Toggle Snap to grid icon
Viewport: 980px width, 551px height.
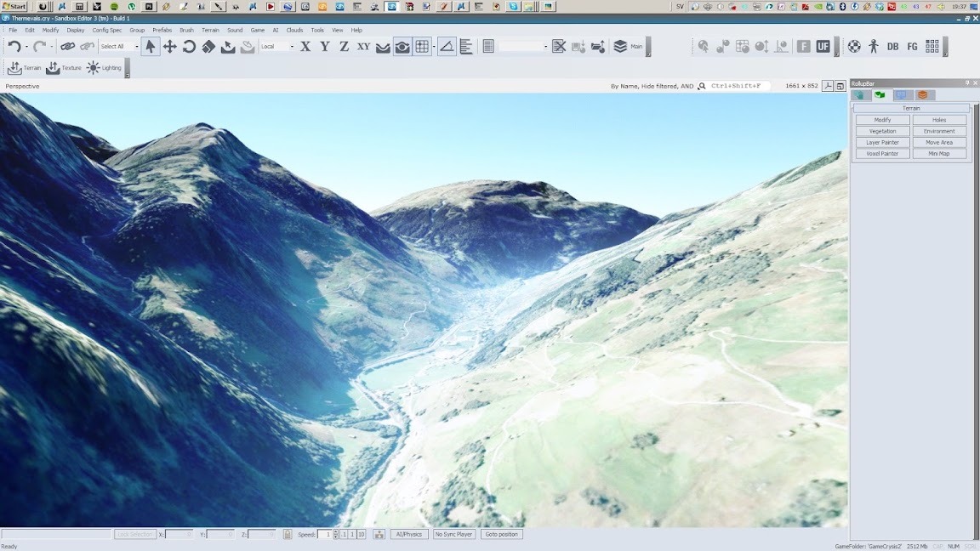click(422, 46)
